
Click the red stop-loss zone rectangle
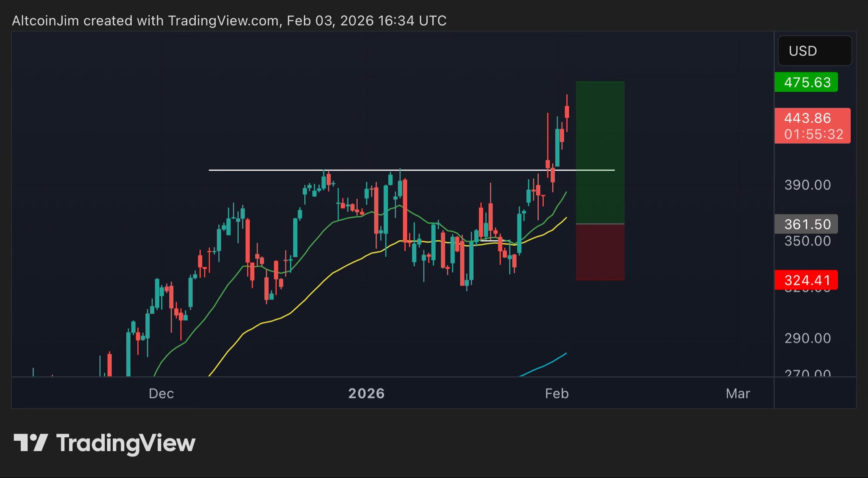pyautogui.click(x=600, y=252)
